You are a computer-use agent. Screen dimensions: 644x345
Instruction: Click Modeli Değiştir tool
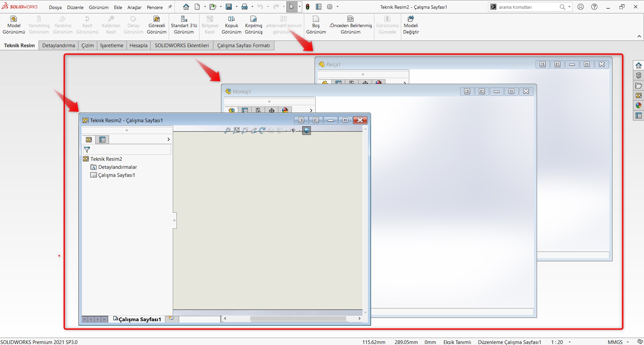411,25
